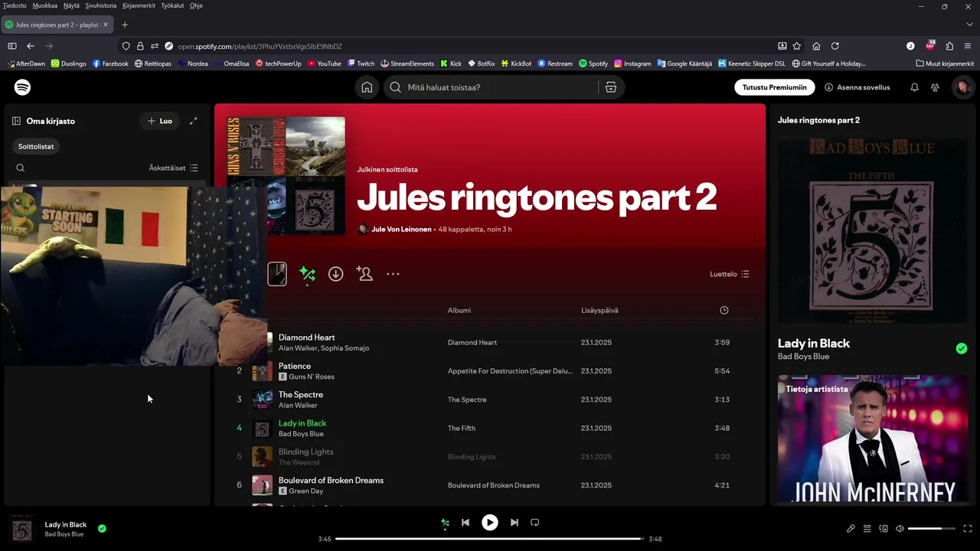Connect to a device icon
The width and height of the screenshot is (980, 551).
884,529
